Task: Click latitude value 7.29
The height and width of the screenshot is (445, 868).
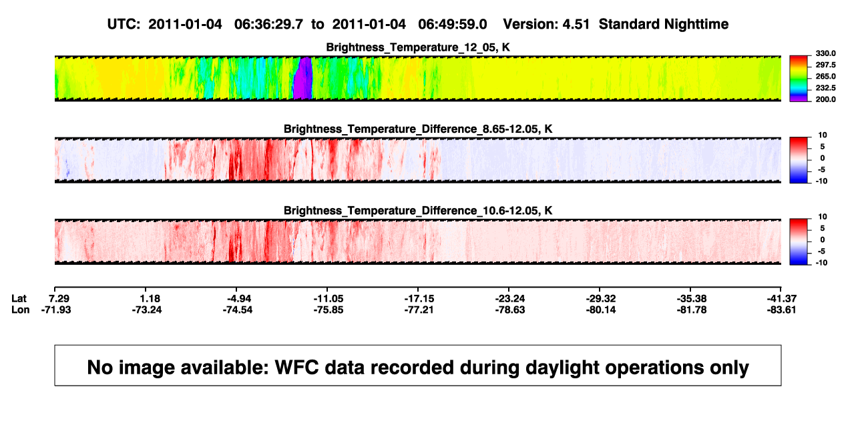Action: pyautogui.click(x=60, y=298)
